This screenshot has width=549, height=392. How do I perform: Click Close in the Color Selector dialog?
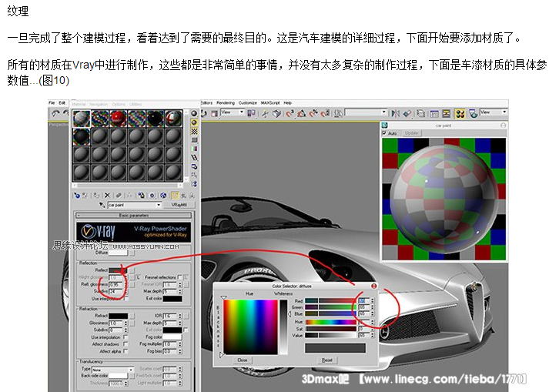click(x=243, y=360)
